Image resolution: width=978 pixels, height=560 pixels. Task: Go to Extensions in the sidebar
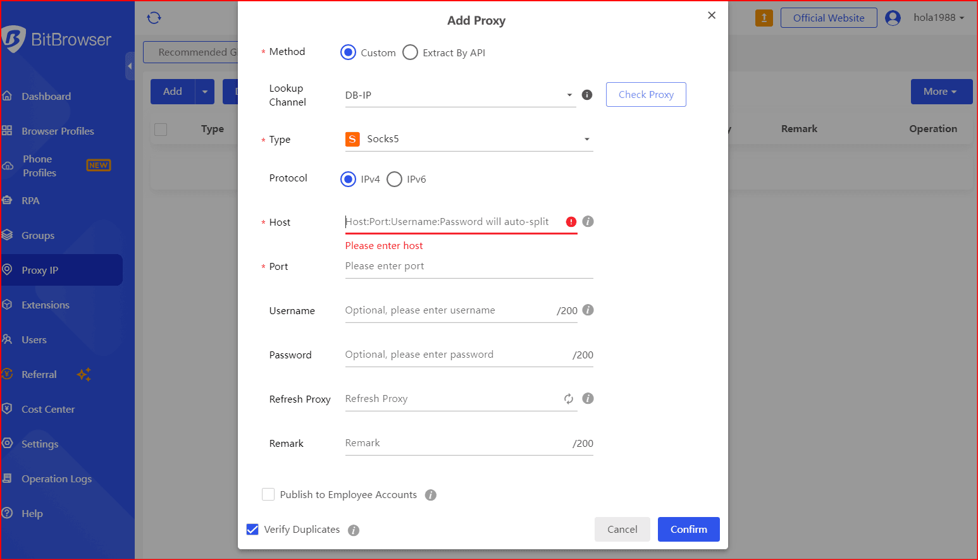46,305
